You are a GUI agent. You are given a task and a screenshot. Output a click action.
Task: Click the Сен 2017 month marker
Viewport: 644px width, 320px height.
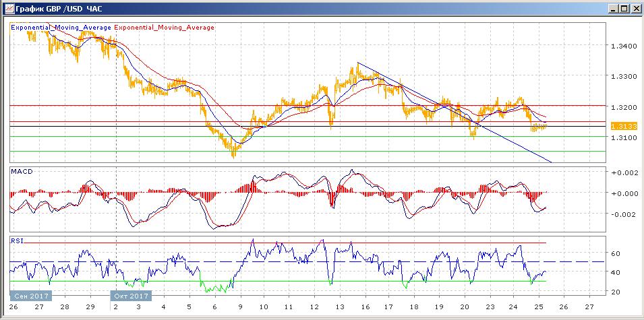coord(28,296)
